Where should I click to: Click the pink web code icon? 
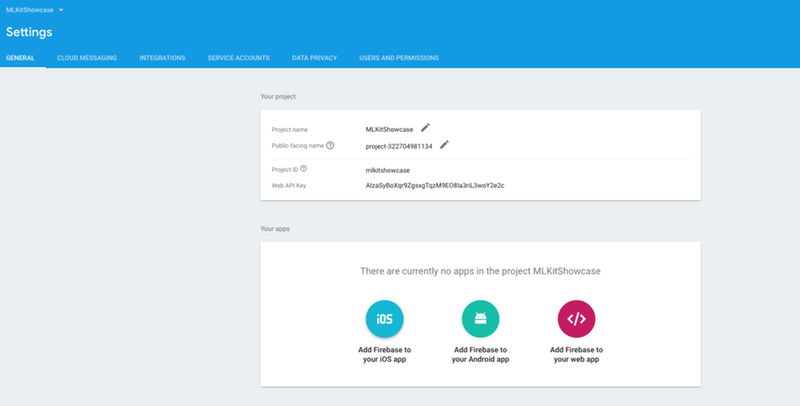pyautogui.click(x=577, y=319)
